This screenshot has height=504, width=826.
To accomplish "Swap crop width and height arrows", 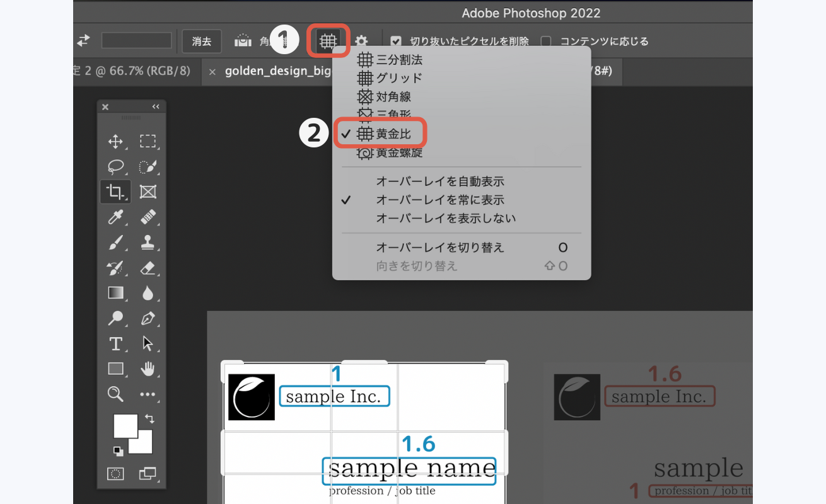I will coord(83,41).
